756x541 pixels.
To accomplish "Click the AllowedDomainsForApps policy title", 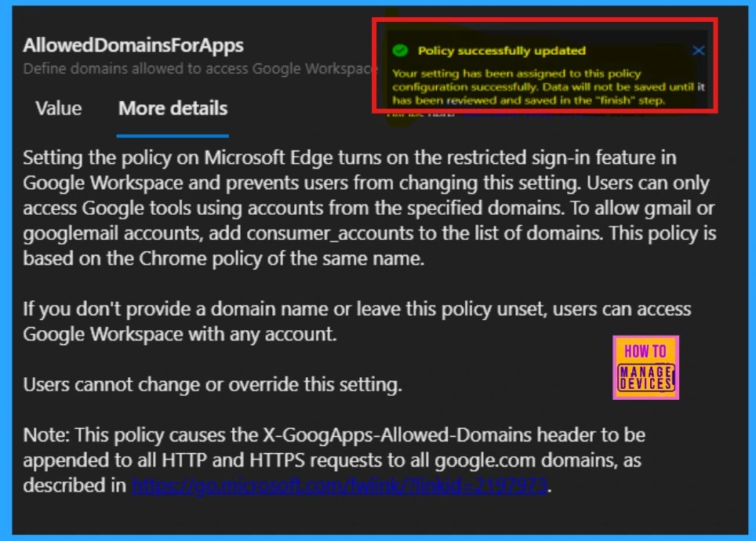I will click(133, 45).
